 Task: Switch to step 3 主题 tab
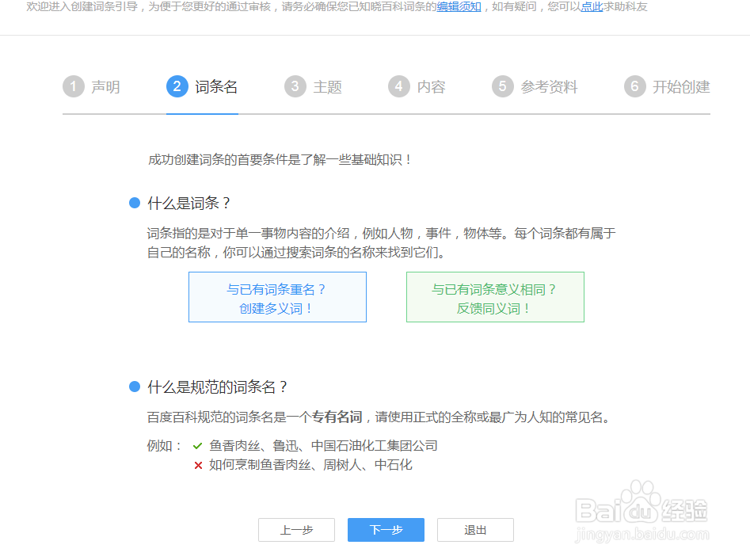coord(314,86)
